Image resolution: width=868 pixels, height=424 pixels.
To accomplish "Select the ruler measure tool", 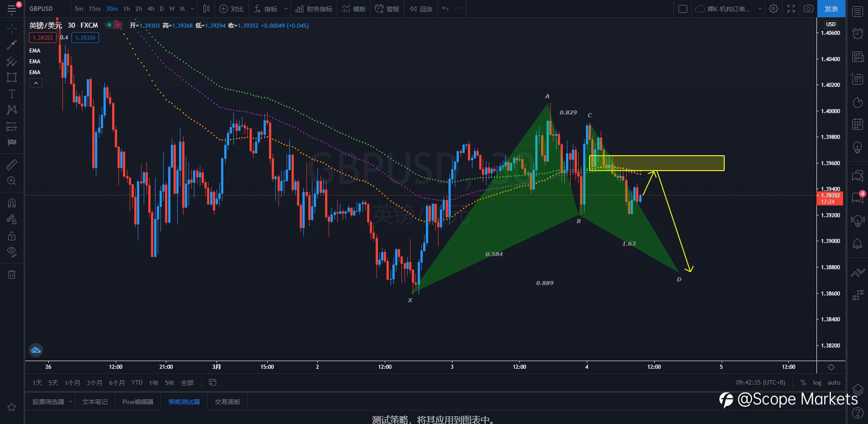I will (x=12, y=164).
